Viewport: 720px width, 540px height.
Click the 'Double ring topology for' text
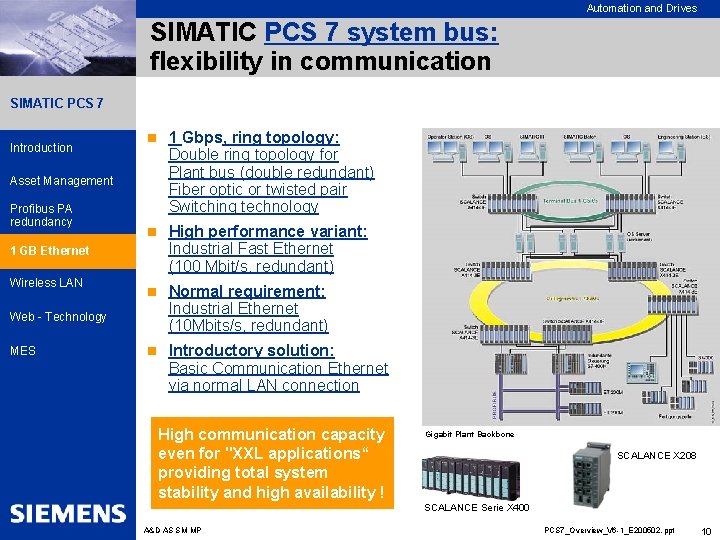253,154
